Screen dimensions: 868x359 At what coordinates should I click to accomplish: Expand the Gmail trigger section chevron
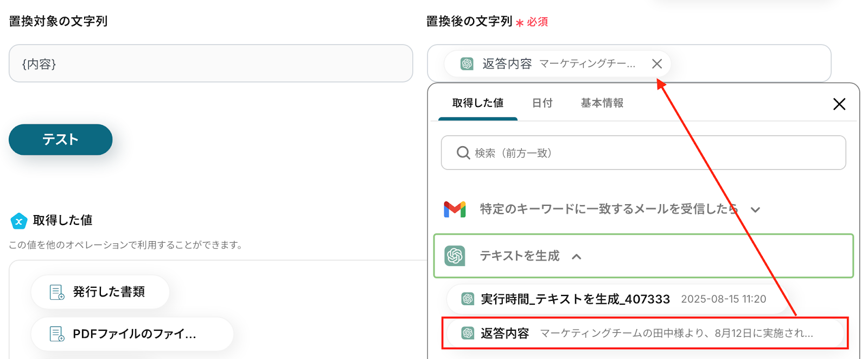pos(755,210)
